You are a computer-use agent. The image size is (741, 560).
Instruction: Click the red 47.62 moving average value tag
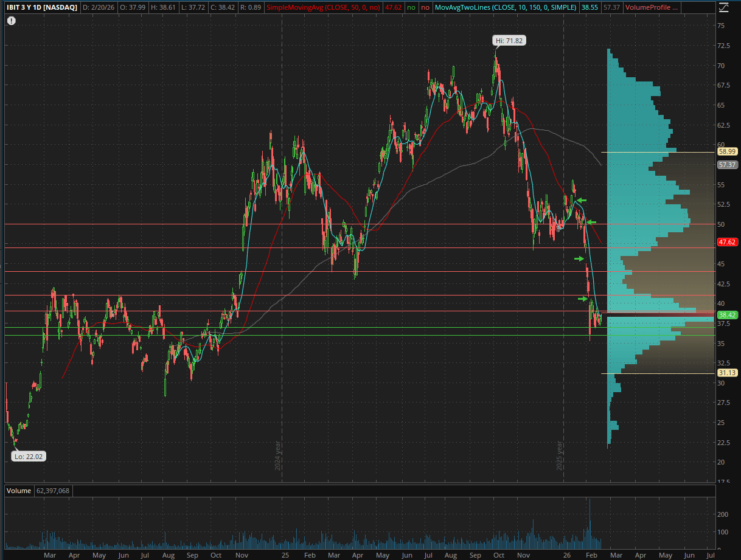[727, 241]
